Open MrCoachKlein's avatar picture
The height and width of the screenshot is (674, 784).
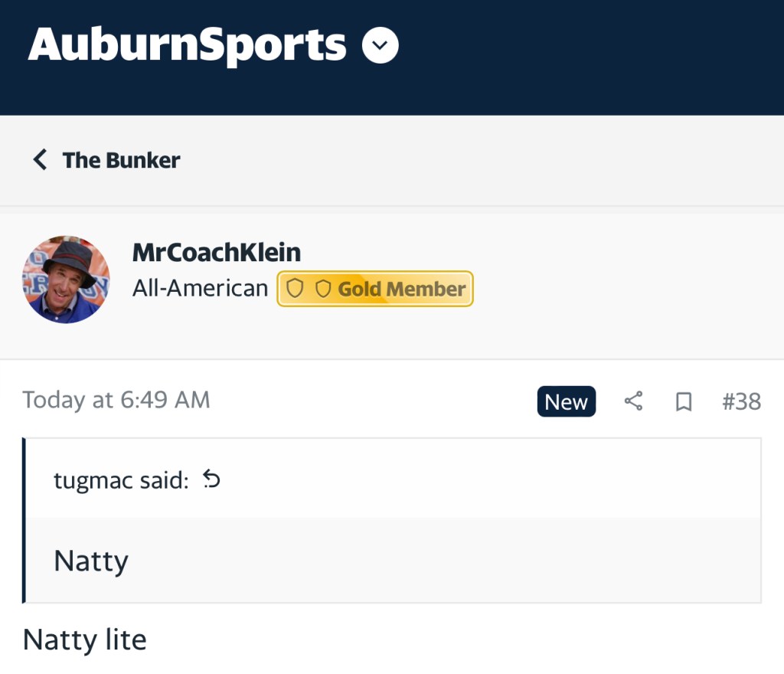(66, 280)
